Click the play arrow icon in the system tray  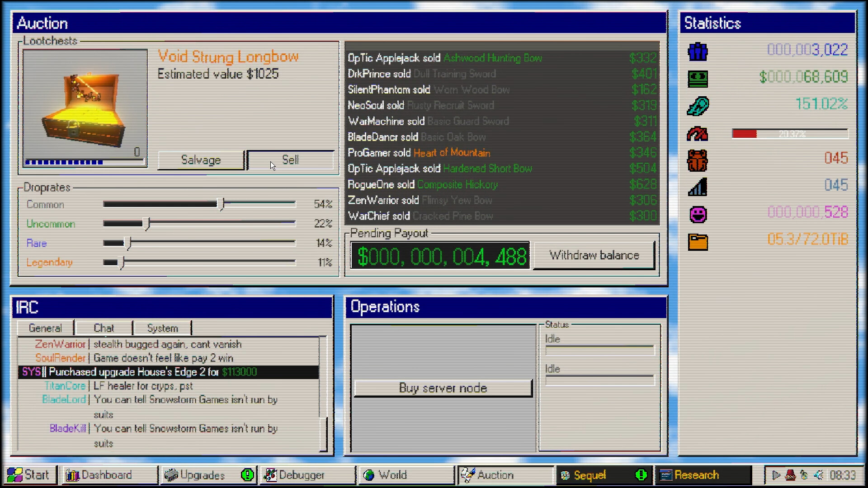[x=776, y=475]
